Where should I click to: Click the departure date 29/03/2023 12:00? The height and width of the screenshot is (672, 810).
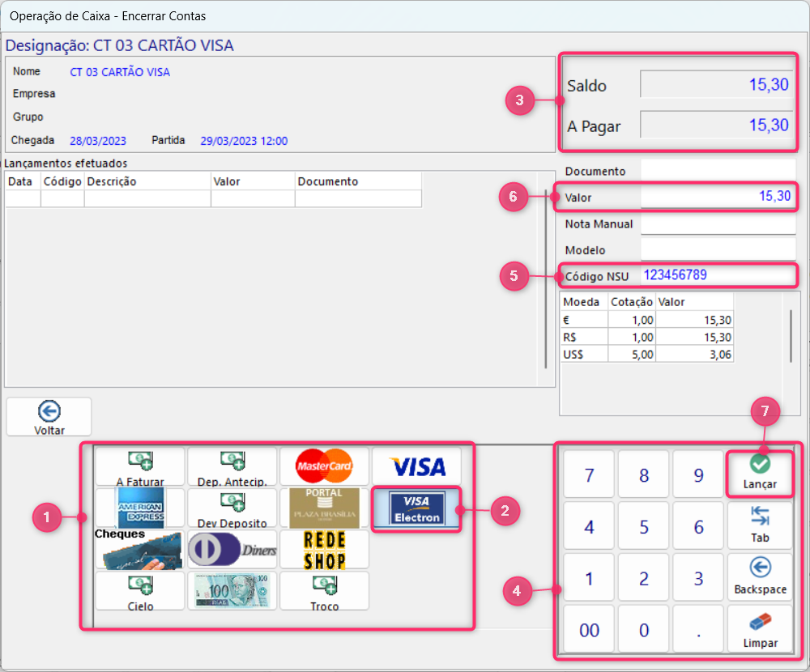coord(244,141)
